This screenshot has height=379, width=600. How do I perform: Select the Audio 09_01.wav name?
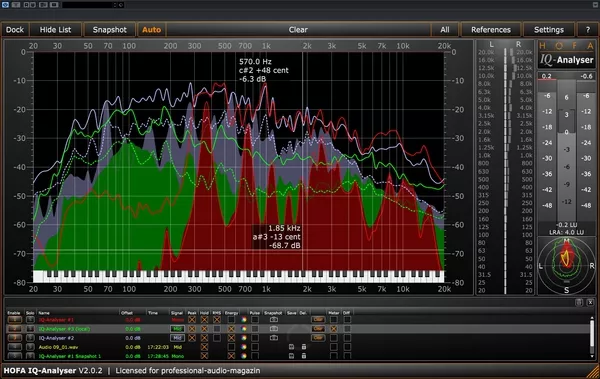[x=58, y=347]
